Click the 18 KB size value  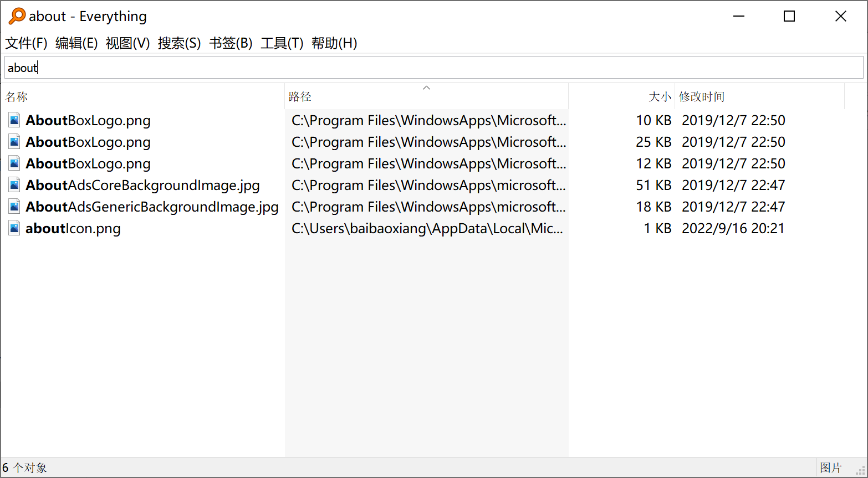pos(653,207)
